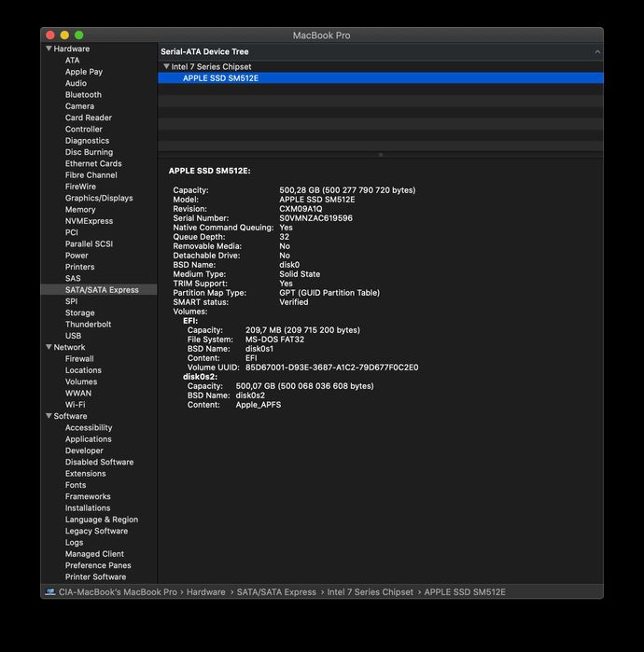Collapse the Intel 7 Series Chipset node

pyautogui.click(x=166, y=66)
